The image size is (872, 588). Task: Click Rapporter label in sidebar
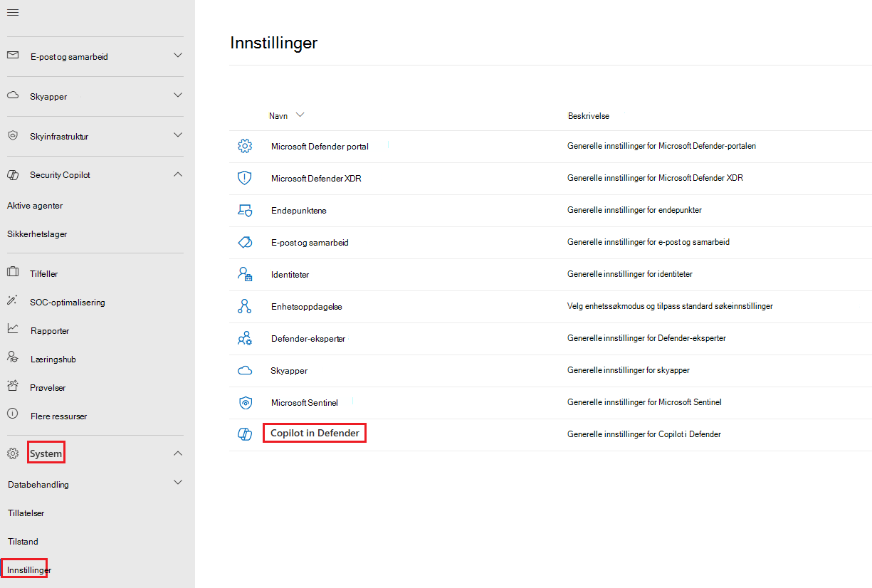click(50, 331)
